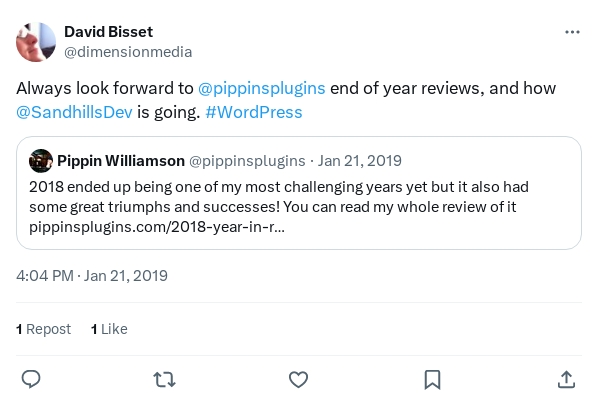The height and width of the screenshot is (393, 598).
Task: Open the three-dot more options menu
Action: tap(572, 32)
